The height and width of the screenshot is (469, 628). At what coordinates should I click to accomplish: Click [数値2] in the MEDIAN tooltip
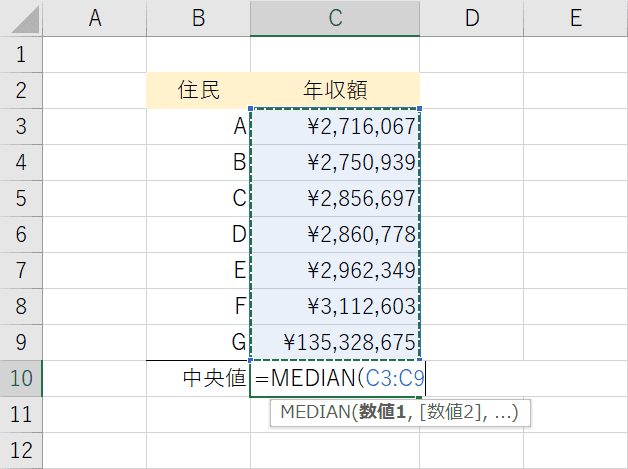tap(451, 412)
